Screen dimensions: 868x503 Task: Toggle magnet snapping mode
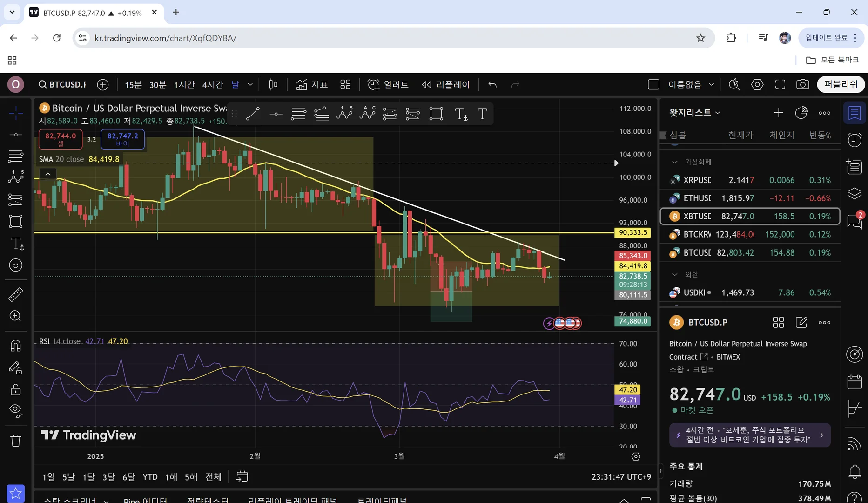[15, 346]
